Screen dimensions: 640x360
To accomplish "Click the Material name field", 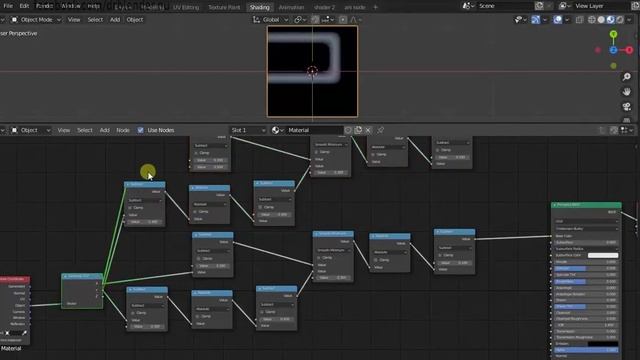I will pyautogui.click(x=314, y=130).
